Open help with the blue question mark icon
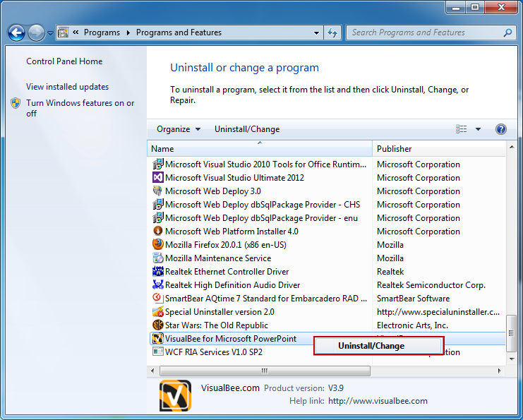The width and height of the screenshot is (523, 420). 500,129
